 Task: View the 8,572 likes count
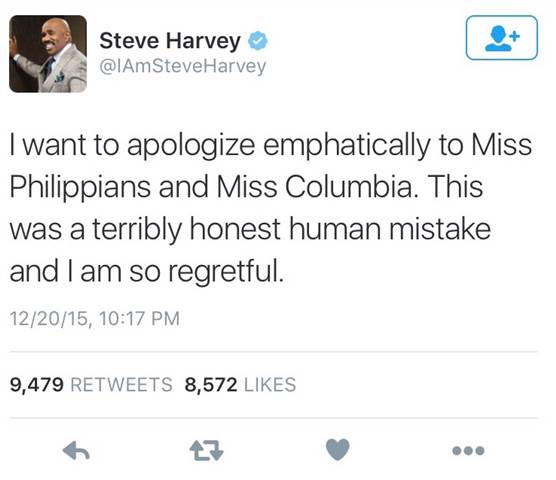pos(211,385)
